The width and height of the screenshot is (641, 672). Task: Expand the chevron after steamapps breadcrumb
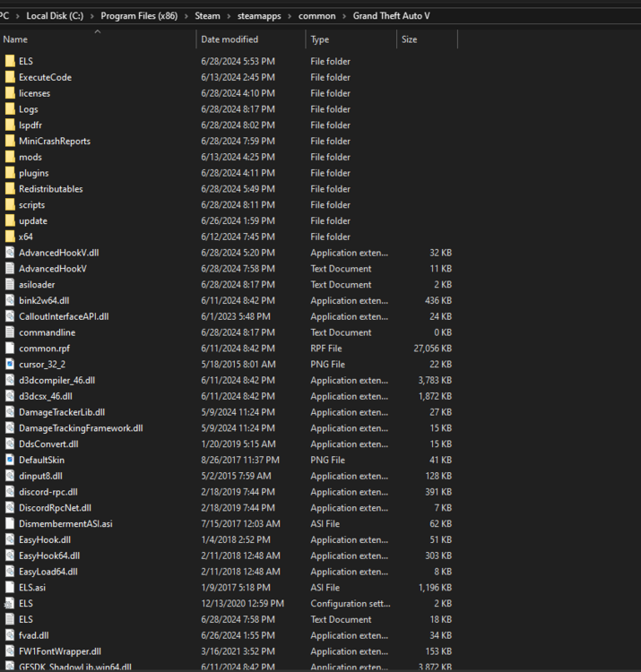pos(290,16)
